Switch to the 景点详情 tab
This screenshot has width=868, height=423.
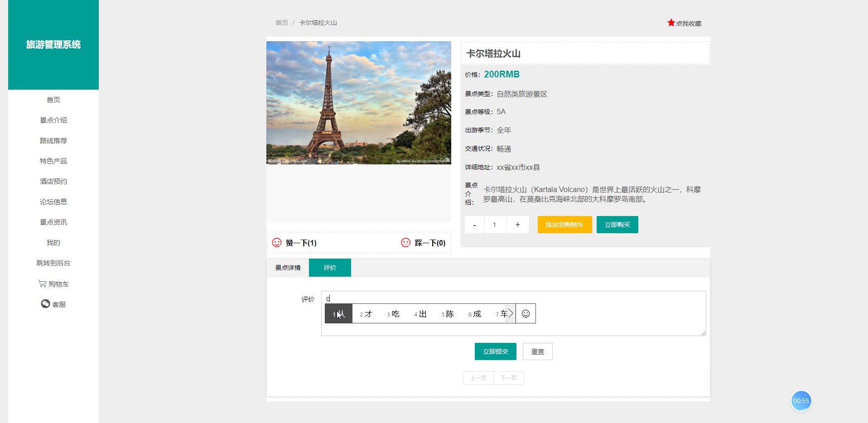(288, 268)
